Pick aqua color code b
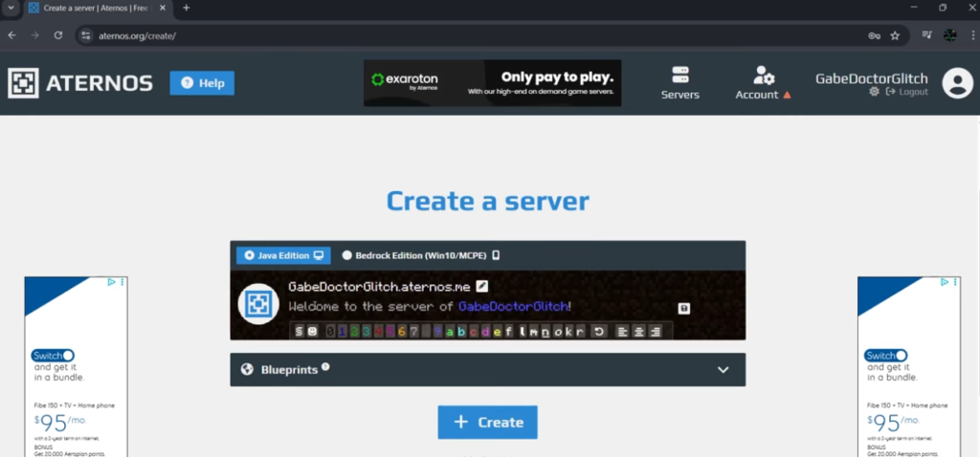Screen dimensions: 980x457 (462, 332)
